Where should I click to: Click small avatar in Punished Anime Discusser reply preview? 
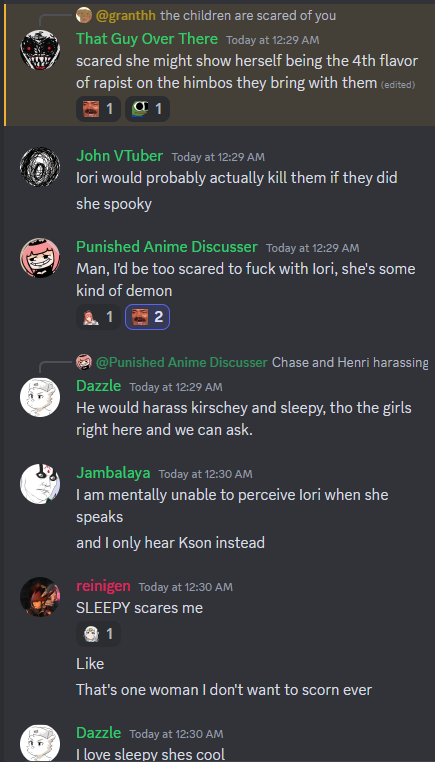point(84,362)
